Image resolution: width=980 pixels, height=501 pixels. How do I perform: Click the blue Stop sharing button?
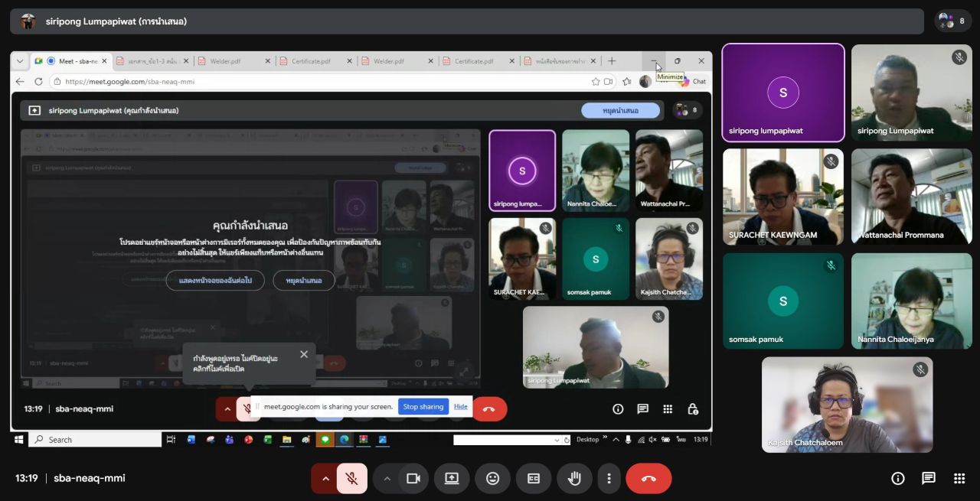tap(423, 407)
